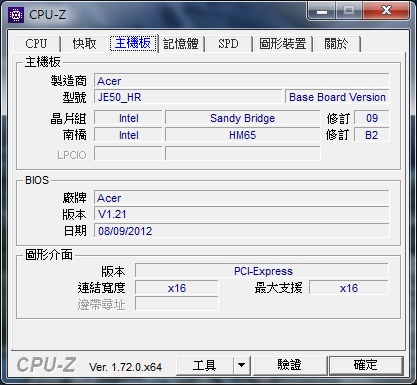The width and height of the screenshot is (417, 385).
Task: Expand the 工具 dropdown arrow
Action: pos(242,365)
